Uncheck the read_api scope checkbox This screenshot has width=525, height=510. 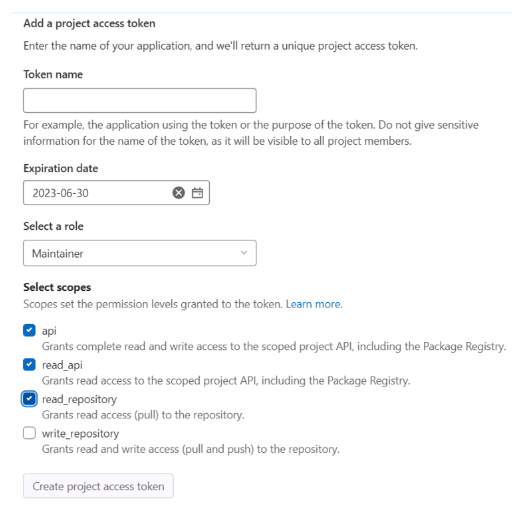pyautogui.click(x=29, y=364)
